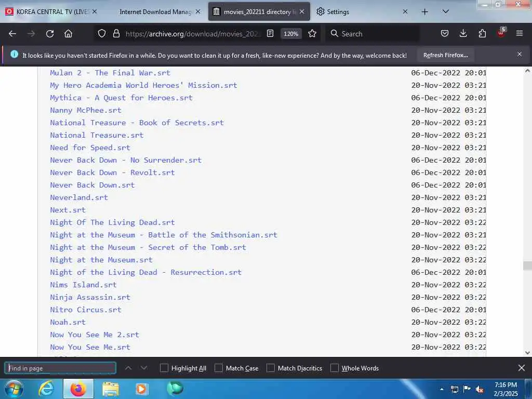Open Windows Media Player from taskbar
532x399 pixels.
point(142,389)
